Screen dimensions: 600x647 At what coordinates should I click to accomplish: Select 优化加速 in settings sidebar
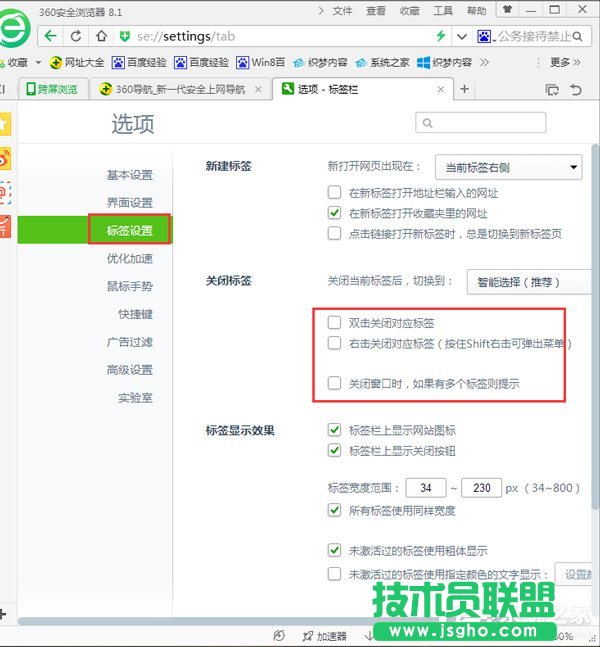pos(130,258)
